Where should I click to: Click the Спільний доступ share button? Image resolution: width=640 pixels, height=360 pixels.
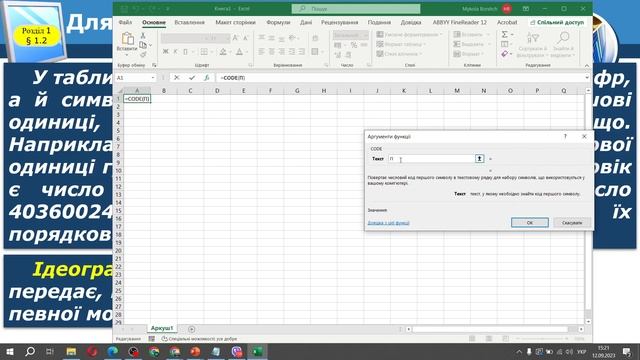point(557,22)
